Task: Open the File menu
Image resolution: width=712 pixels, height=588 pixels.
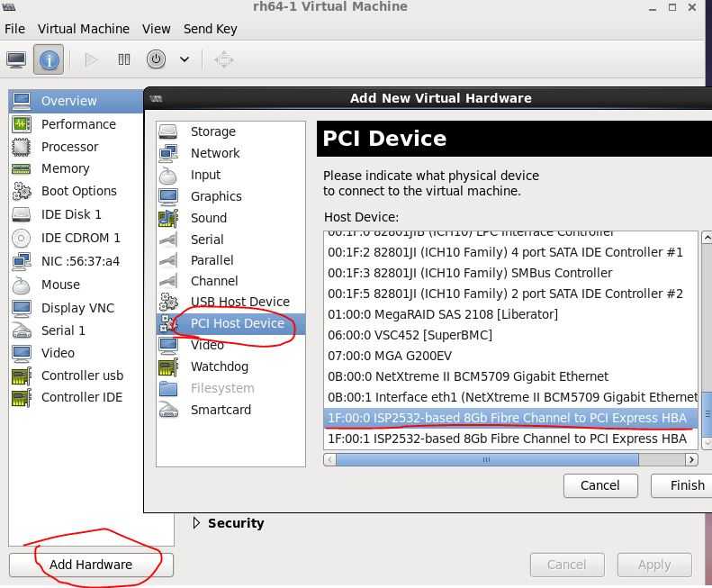Action: point(14,29)
